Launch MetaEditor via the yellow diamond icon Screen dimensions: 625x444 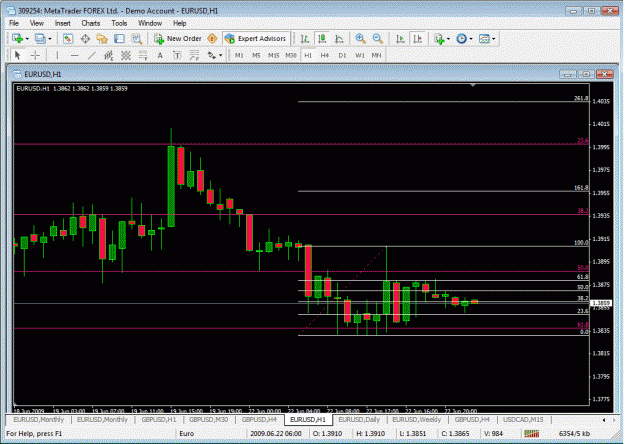click(212, 39)
